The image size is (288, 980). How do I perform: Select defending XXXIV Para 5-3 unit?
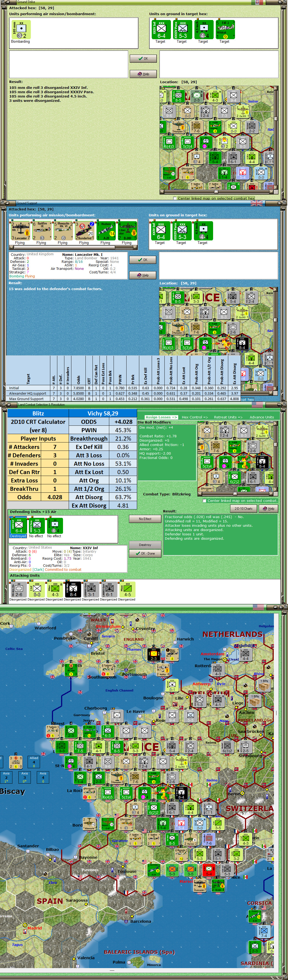click(37, 526)
